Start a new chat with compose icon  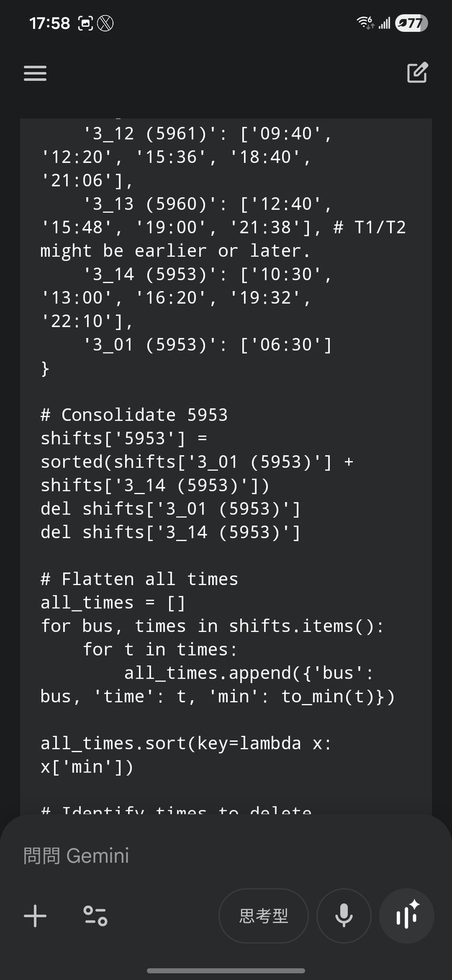coord(417,72)
